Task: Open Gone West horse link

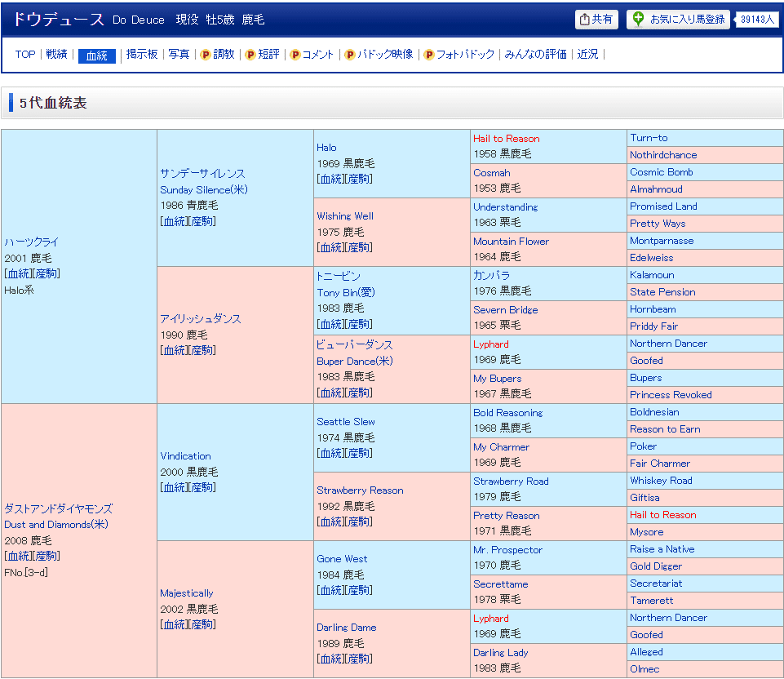Action: 342,558
